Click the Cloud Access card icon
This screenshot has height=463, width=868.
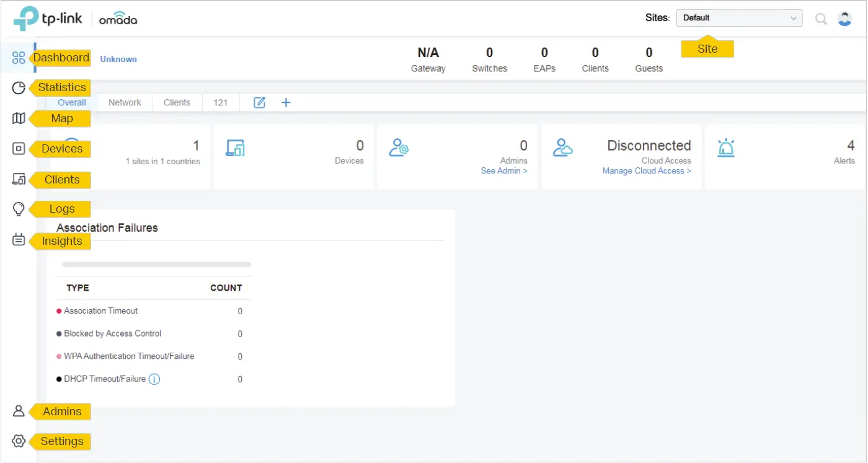tap(562, 148)
